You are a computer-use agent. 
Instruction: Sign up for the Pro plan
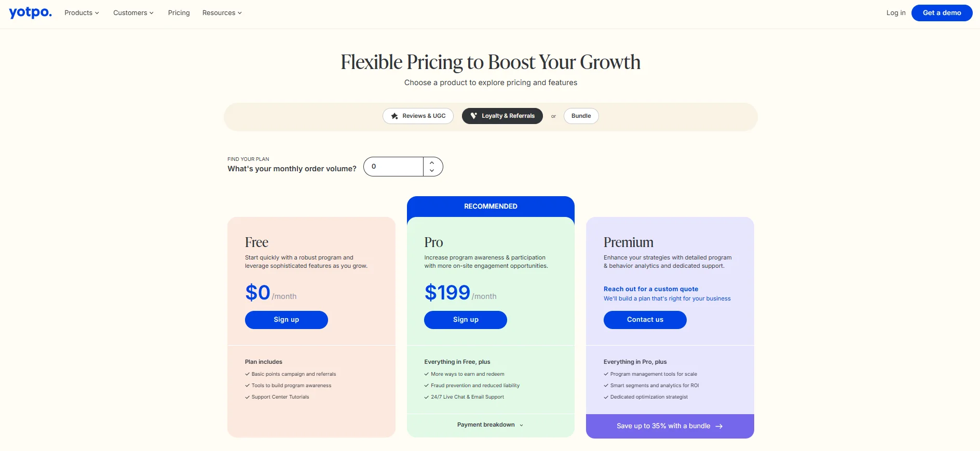tap(465, 320)
